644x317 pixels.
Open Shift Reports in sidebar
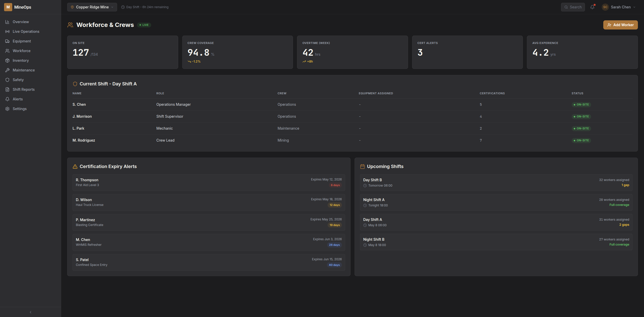(x=31, y=89)
